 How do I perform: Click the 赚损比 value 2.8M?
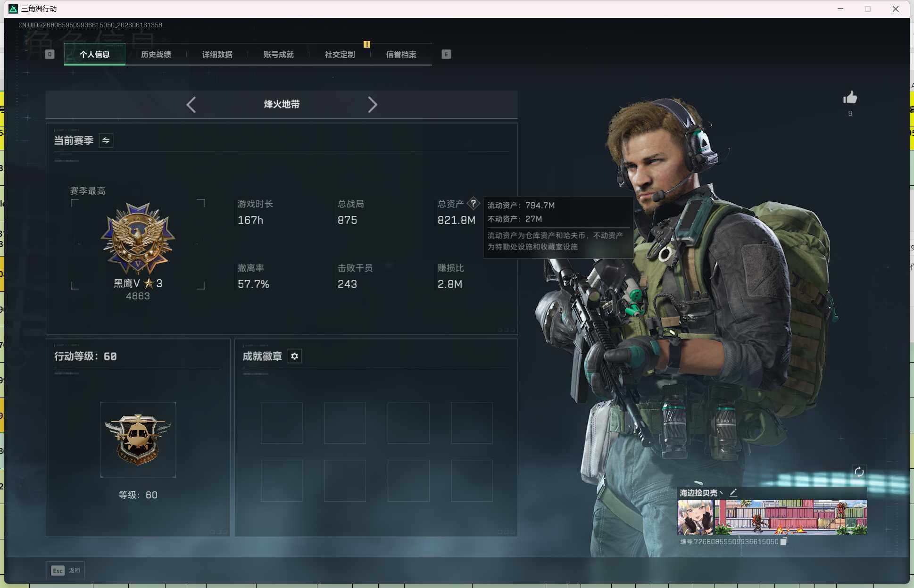449,284
